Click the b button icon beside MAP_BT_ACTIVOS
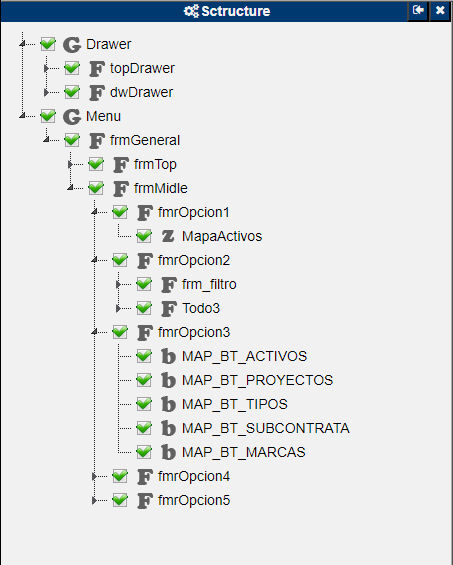 tap(168, 356)
